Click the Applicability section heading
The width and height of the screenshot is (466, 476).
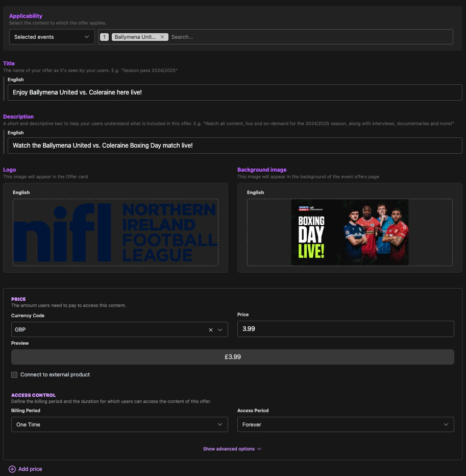[x=26, y=16]
